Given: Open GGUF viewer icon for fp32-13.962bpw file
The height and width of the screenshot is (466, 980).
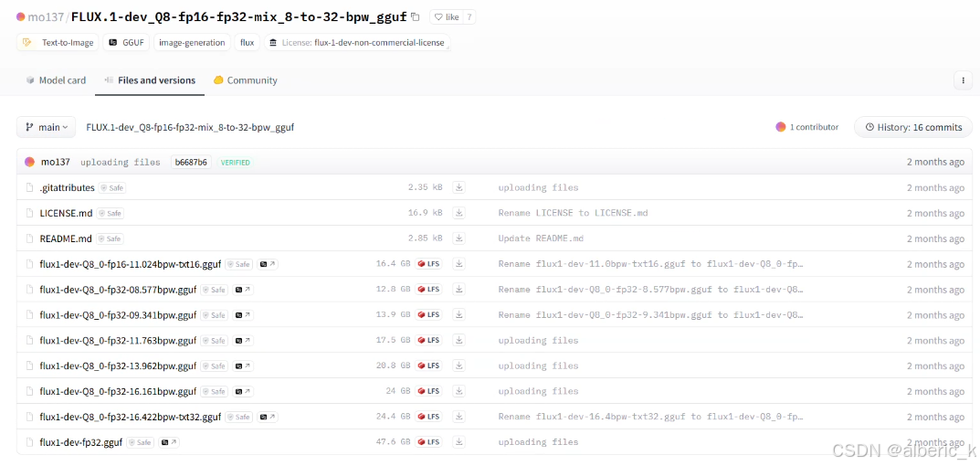Looking at the screenshot, I should pos(244,365).
